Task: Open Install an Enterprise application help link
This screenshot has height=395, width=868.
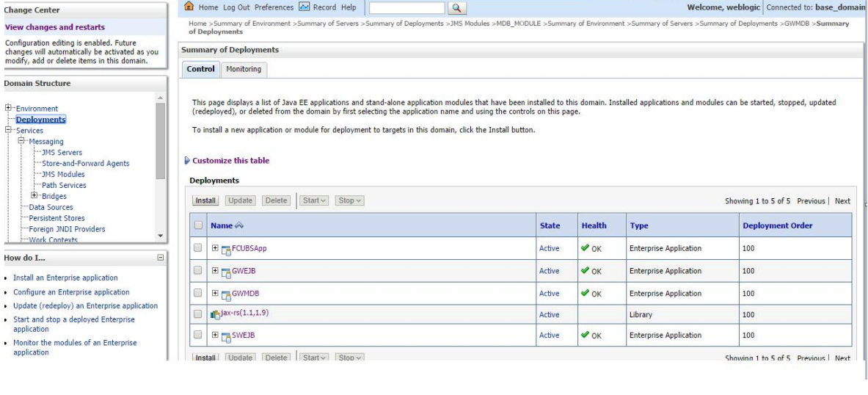Action: tap(65, 278)
